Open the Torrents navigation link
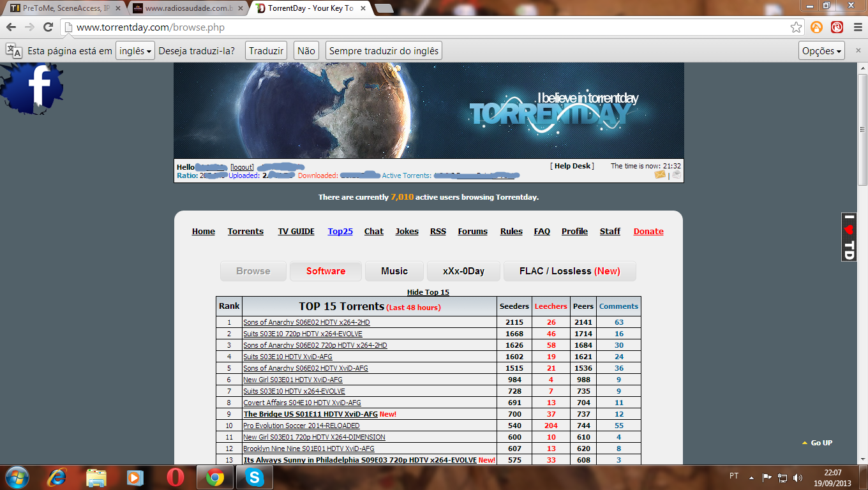868x490 pixels. point(246,232)
